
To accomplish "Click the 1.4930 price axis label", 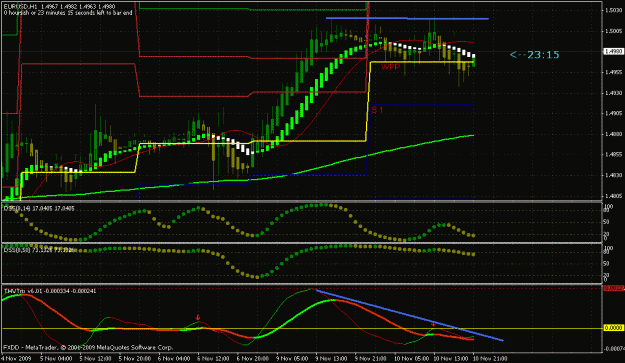I will (x=614, y=93).
